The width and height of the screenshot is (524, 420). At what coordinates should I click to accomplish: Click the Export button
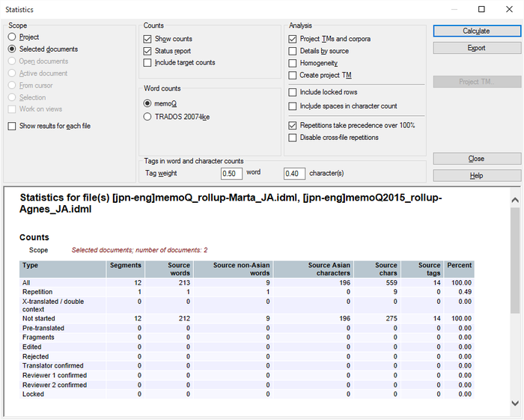[x=476, y=48]
